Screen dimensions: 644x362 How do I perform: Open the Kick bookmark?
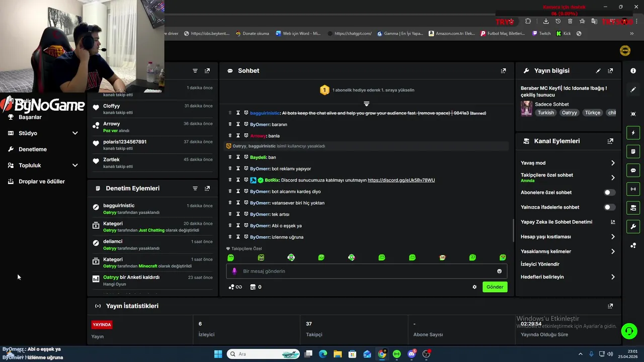(x=563, y=34)
